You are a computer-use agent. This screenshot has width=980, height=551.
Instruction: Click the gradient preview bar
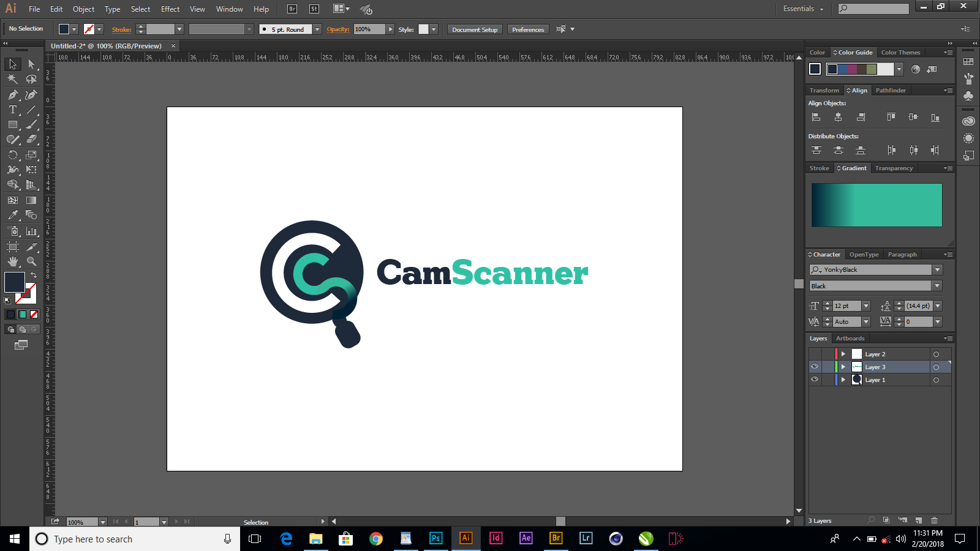876,205
